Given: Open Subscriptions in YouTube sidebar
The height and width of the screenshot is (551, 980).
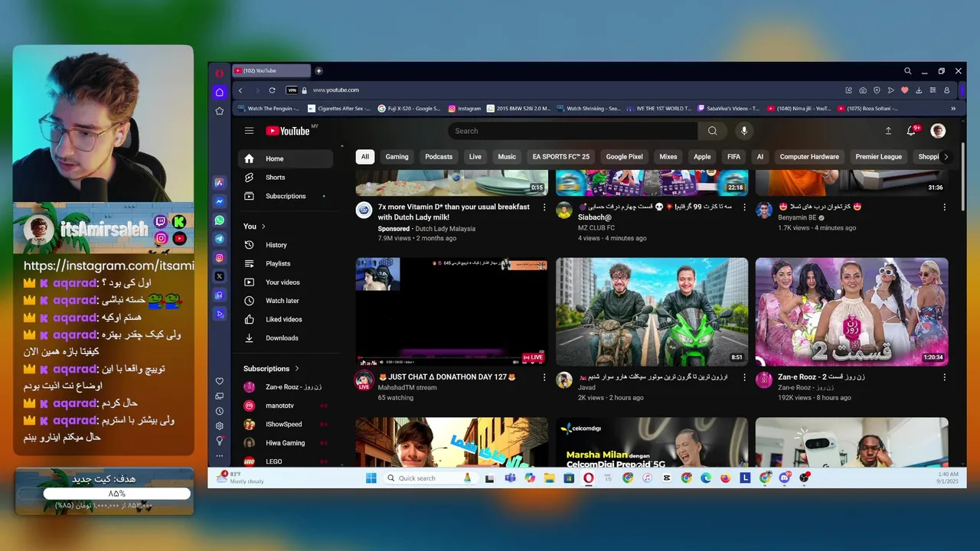Looking at the screenshot, I should point(286,196).
